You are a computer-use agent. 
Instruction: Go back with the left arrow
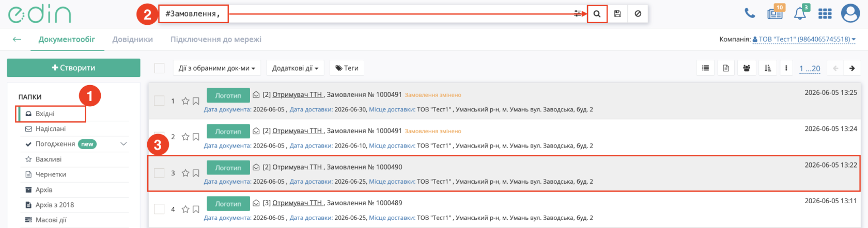click(x=17, y=39)
